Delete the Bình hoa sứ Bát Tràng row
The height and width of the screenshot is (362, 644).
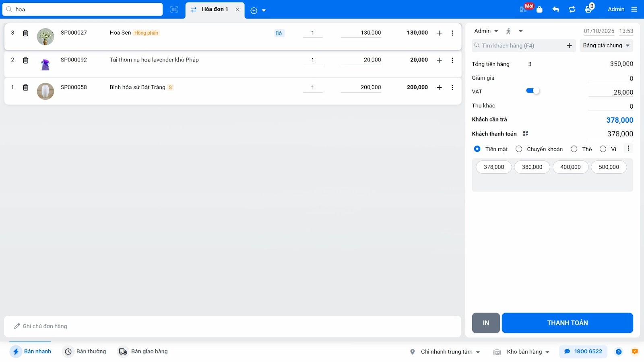(x=25, y=87)
